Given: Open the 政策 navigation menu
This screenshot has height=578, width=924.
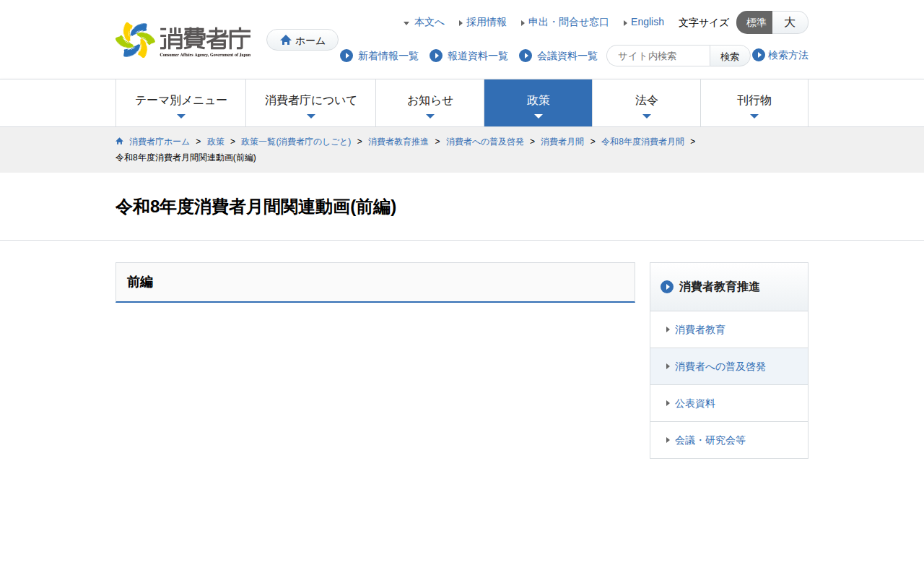Looking at the screenshot, I should point(539,103).
